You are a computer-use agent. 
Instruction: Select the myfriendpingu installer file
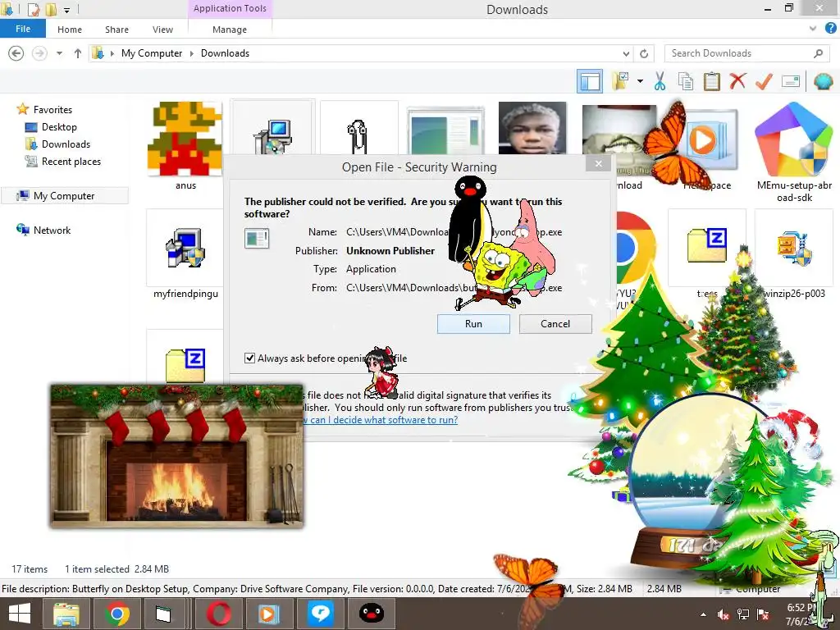click(x=185, y=255)
